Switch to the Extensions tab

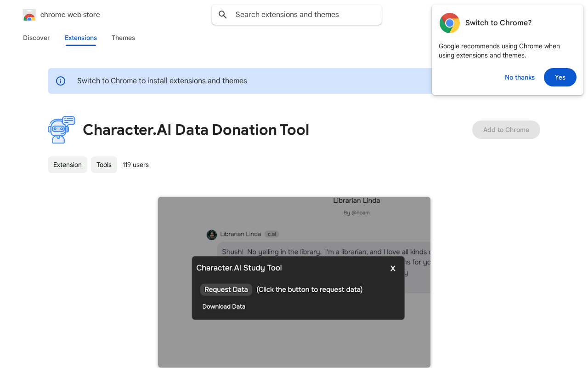[81, 38]
